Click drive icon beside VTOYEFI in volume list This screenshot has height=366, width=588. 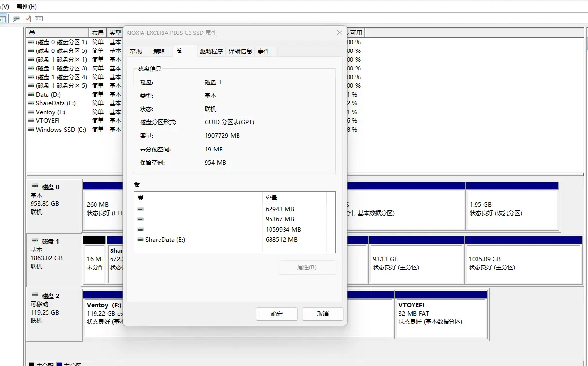point(31,121)
